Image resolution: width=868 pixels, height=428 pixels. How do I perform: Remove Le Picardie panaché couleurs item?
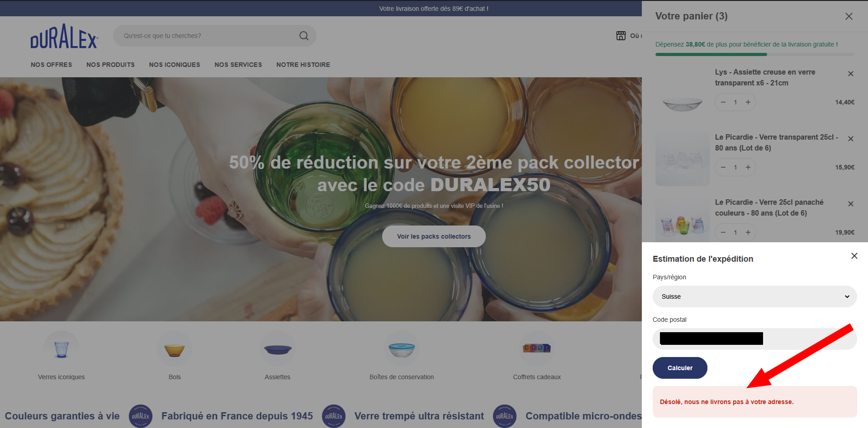851,204
